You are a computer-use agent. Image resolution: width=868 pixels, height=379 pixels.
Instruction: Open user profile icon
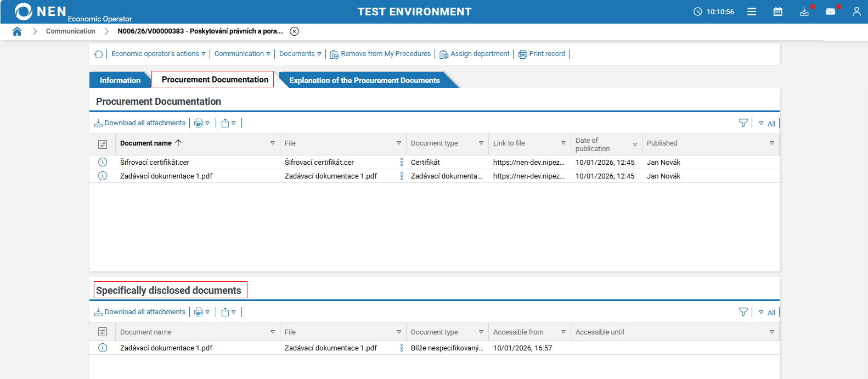[856, 12]
